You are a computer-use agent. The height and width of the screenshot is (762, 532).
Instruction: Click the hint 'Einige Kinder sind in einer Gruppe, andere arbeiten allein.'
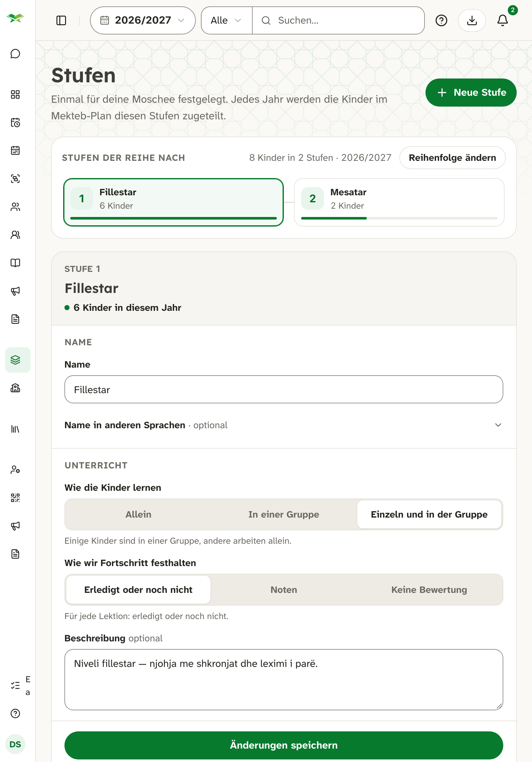point(178,541)
